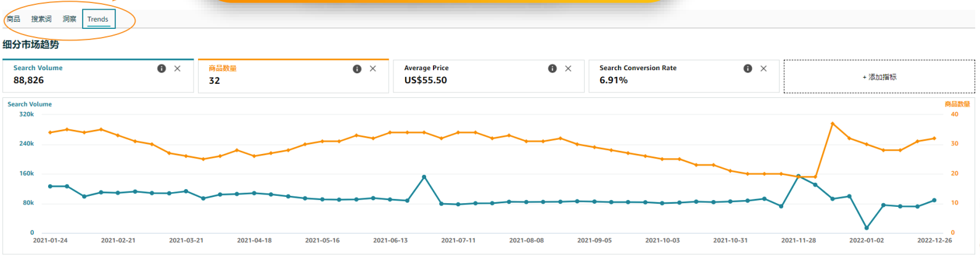Show info for Search Volume metric
980x258 pixels.
(x=162, y=68)
